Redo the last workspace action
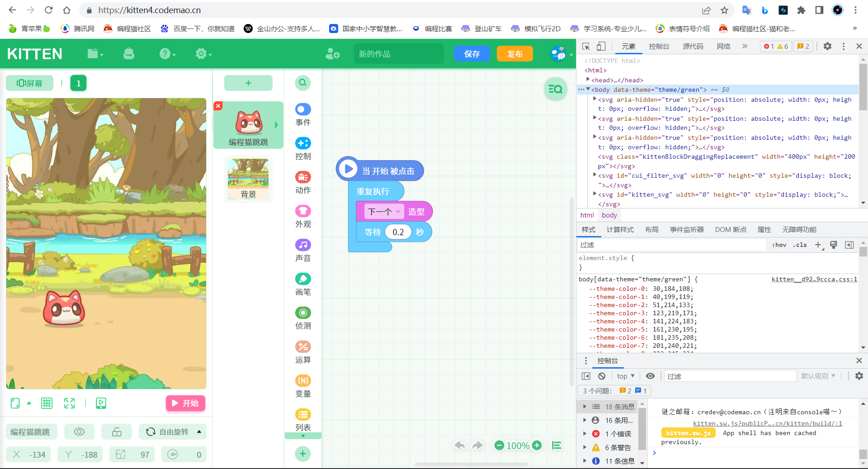 (477, 445)
